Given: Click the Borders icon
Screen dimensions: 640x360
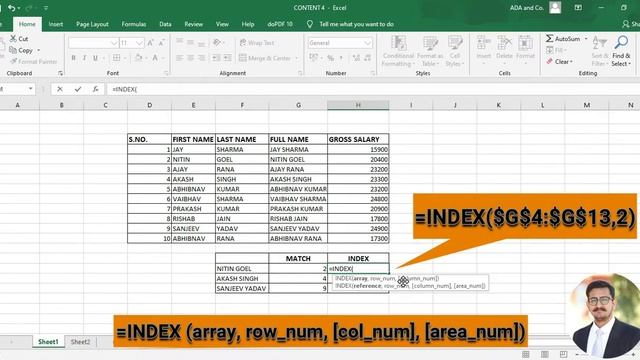Looking at the screenshot, I should pos(116,58).
